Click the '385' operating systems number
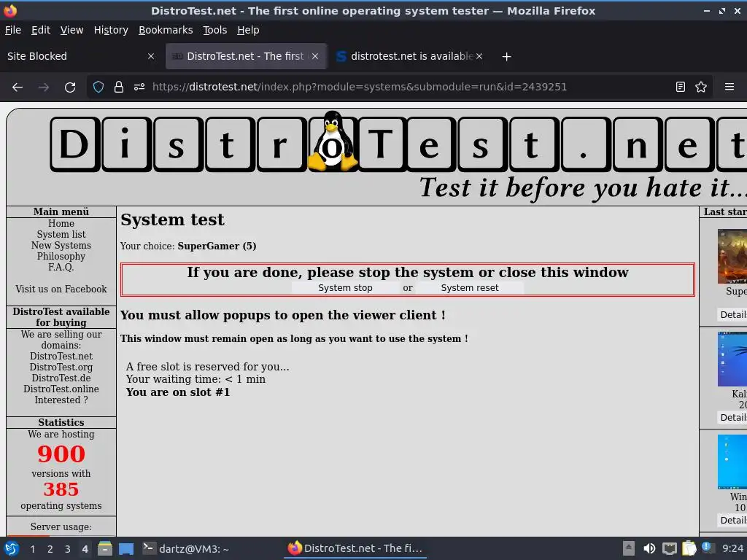Viewport: 747px width, 560px height. (x=61, y=489)
